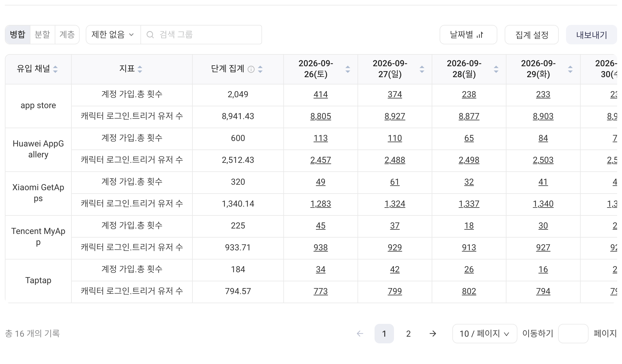
Task: Focus the 검색 그룹 search field
Action: click(x=201, y=35)
